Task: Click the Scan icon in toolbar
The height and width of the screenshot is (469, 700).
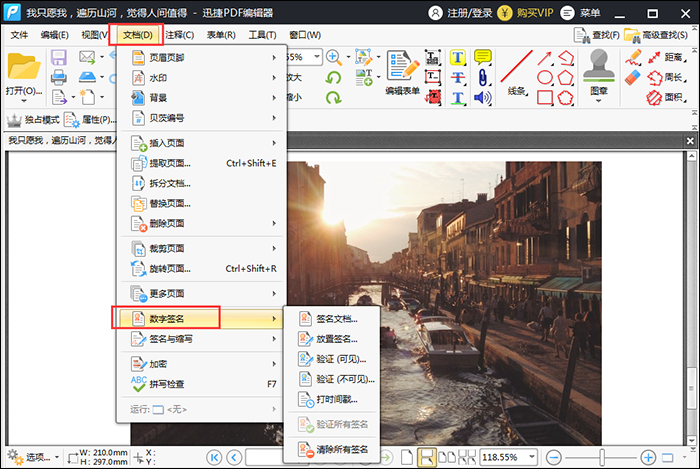Action: (87, 77)
